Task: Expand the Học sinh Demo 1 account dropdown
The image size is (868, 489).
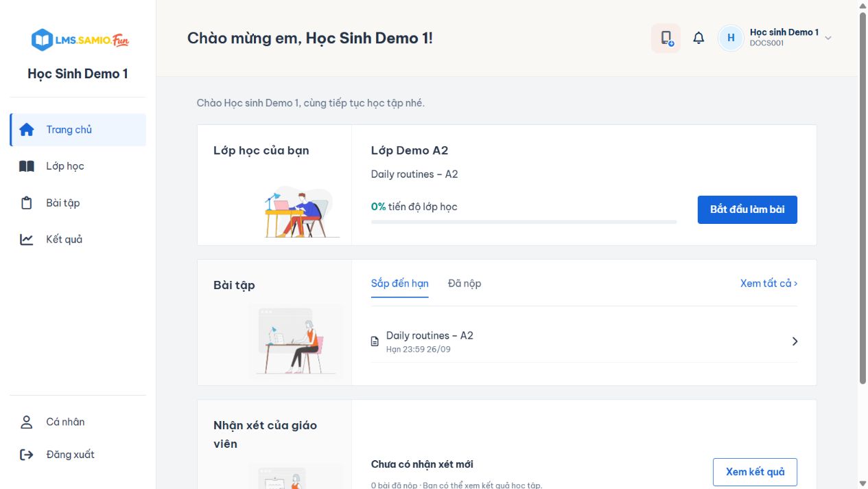Action: coord(828,38)
